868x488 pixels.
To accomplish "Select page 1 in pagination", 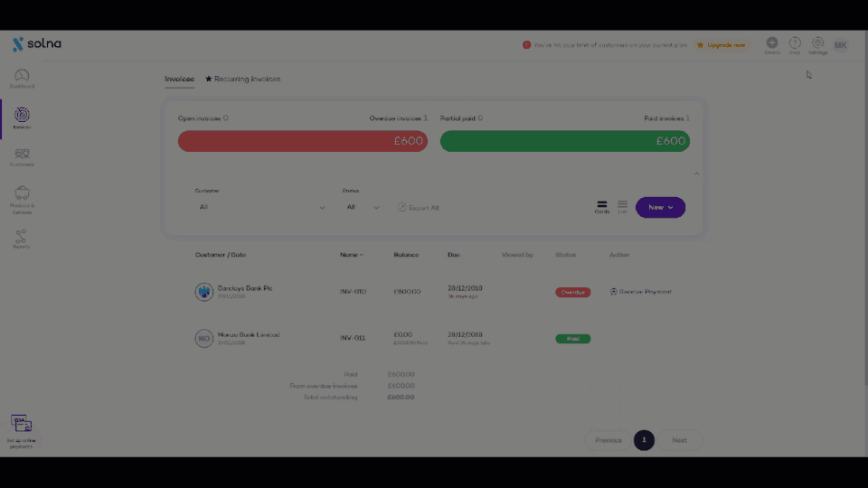I will 644,440.
